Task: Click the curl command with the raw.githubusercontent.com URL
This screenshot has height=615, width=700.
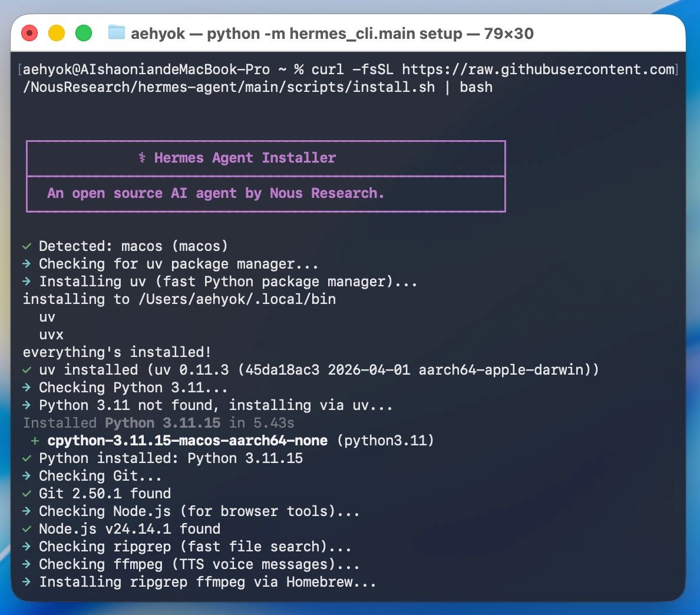Action: pos(493,69)
